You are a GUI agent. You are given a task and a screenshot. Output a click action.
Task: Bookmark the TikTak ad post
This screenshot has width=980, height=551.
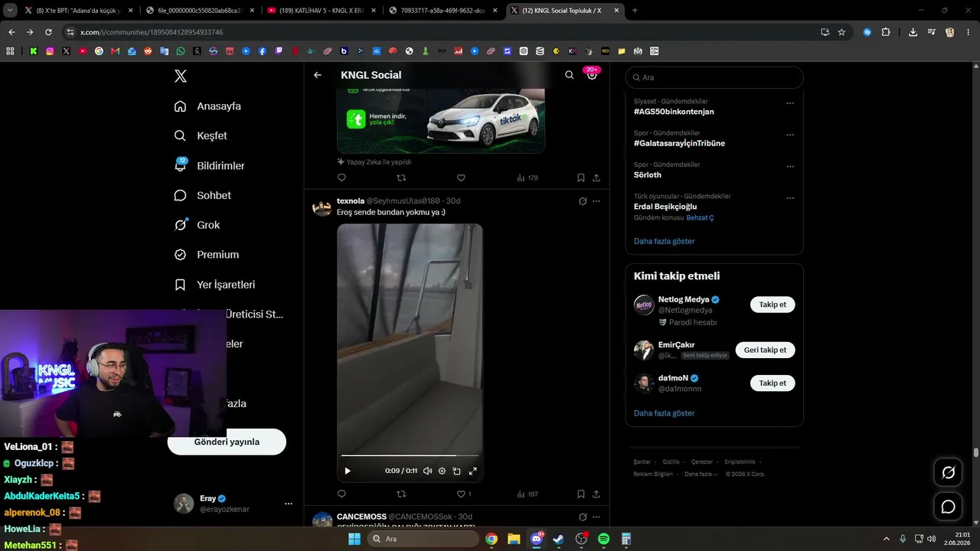click(581, 178)
